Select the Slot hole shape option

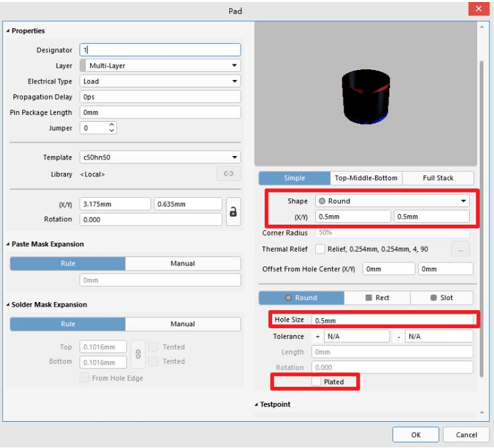click(442, 297)
